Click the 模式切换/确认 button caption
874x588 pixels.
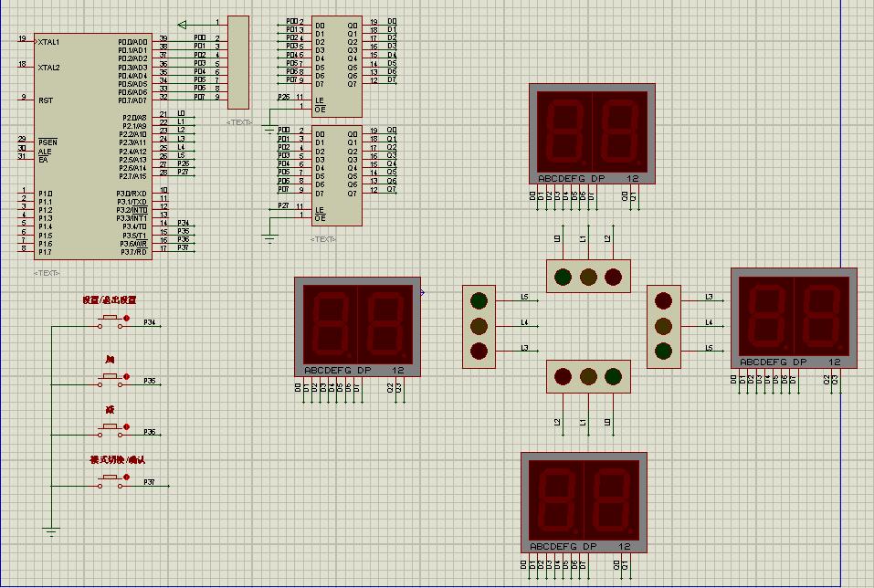(x=117, y=460)
